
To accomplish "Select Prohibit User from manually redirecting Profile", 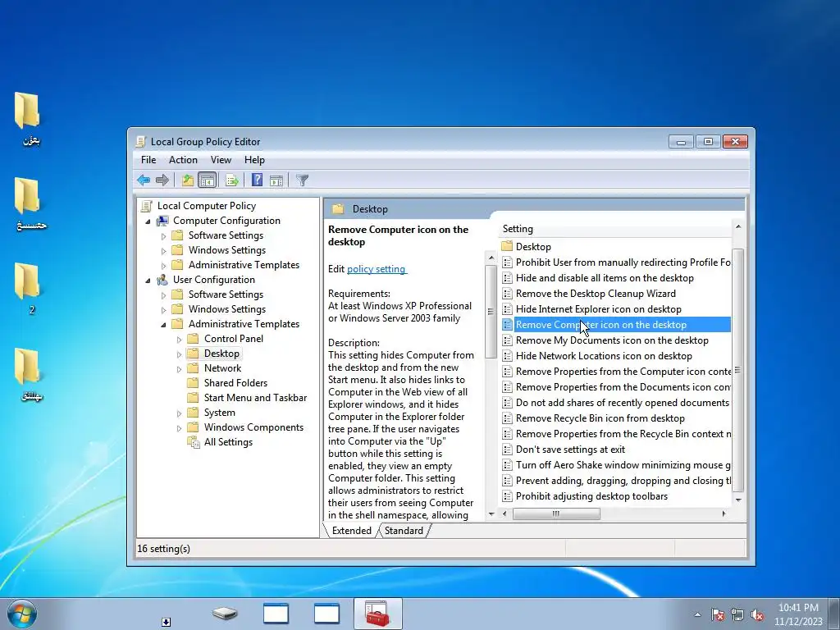I will (616, 262).
